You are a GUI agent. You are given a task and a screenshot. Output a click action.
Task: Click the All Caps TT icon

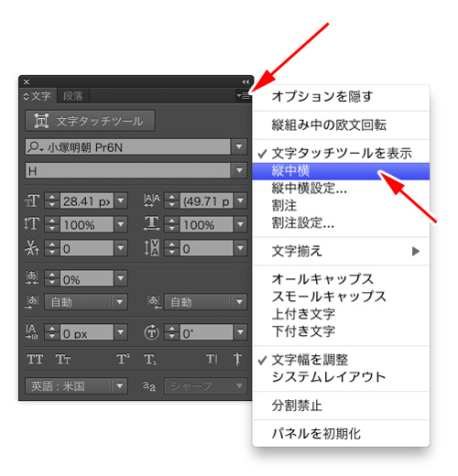point(35,359)
